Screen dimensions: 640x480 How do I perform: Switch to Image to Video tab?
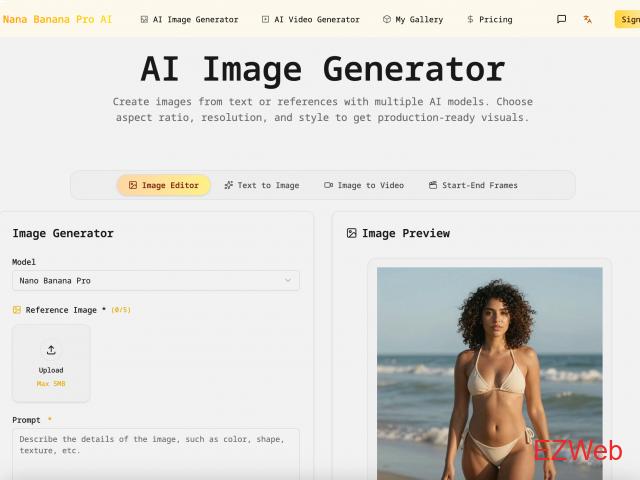tap(364, 185)
